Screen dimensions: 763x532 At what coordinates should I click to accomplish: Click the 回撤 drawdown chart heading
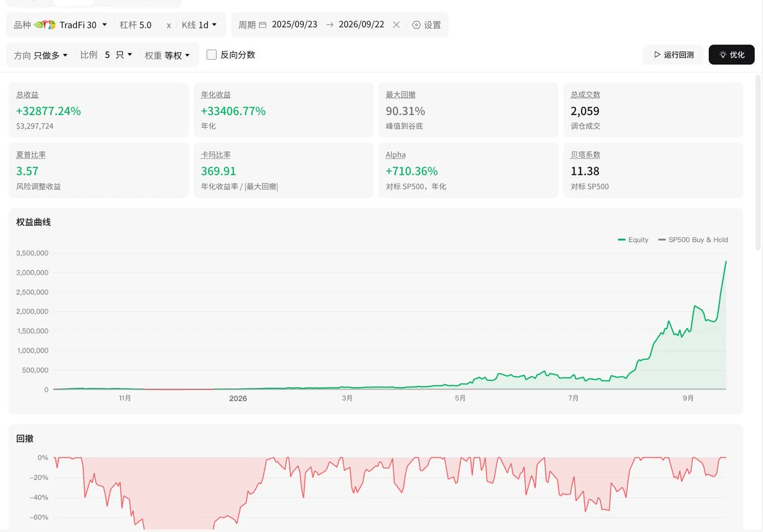coord(25,438)
